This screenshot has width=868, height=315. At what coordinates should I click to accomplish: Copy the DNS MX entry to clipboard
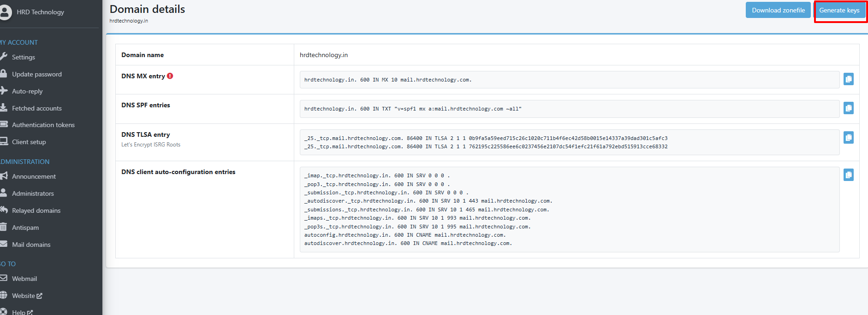(848, 79)
